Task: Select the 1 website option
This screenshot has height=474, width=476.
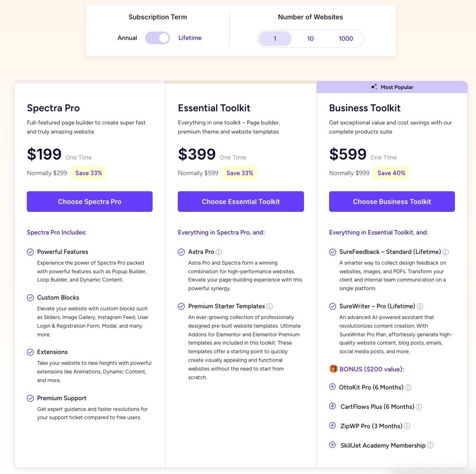Action: pos(275,38)
